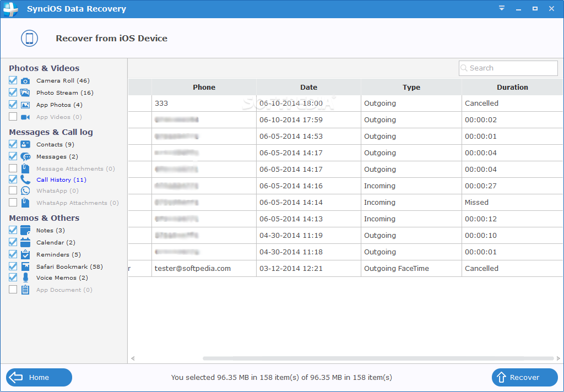Click the Photo Stream pictures icon
The height and width of the screenshot is (392, 564).
coord(25,93)
